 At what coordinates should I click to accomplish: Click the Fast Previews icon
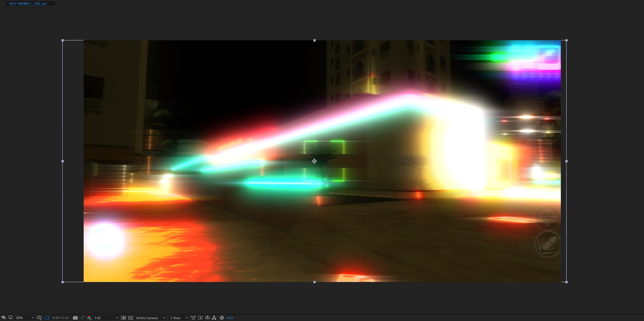(201, 318)
